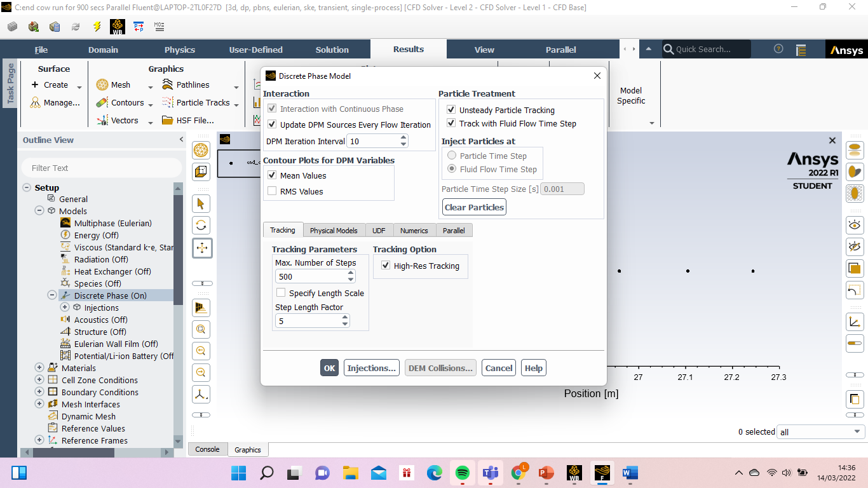Click the DPM Iteration Interval input field

373,141
